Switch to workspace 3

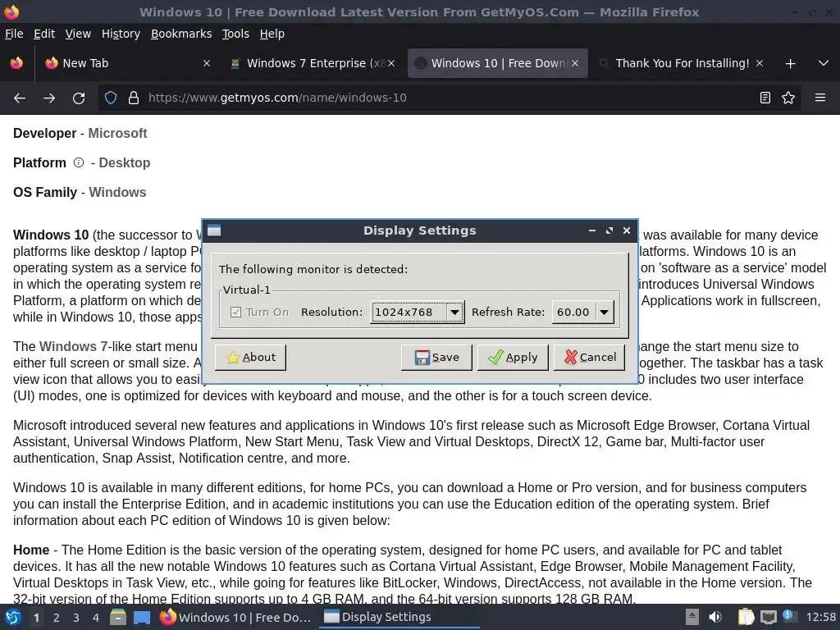click(76, 618)
